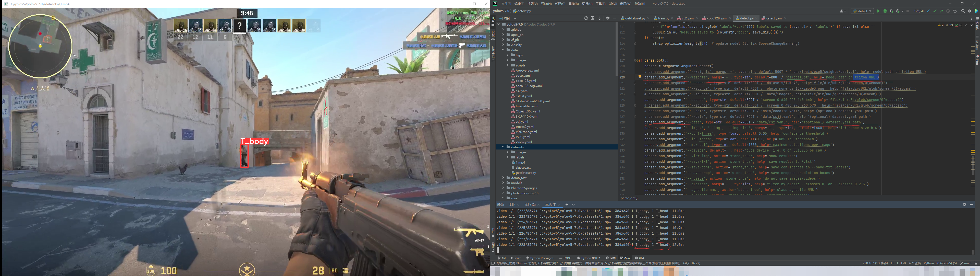This screenshot has width=980, height=276.
Task: Close the getdataset.py tab
Action: click(648, 18)
